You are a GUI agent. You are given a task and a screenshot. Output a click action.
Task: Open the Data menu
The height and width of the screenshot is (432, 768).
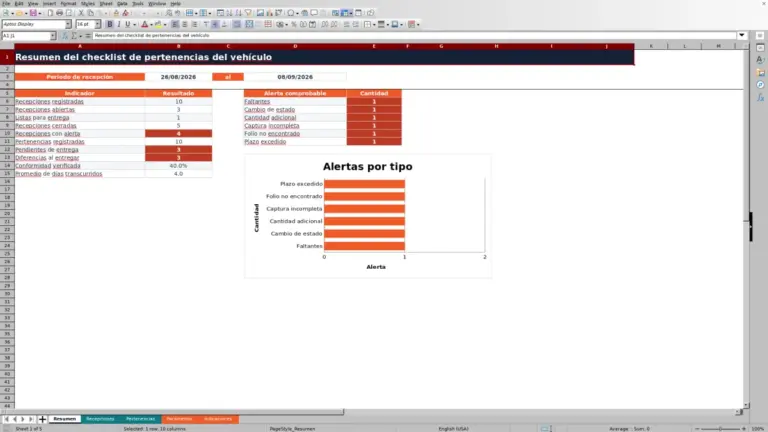point(122,3)
